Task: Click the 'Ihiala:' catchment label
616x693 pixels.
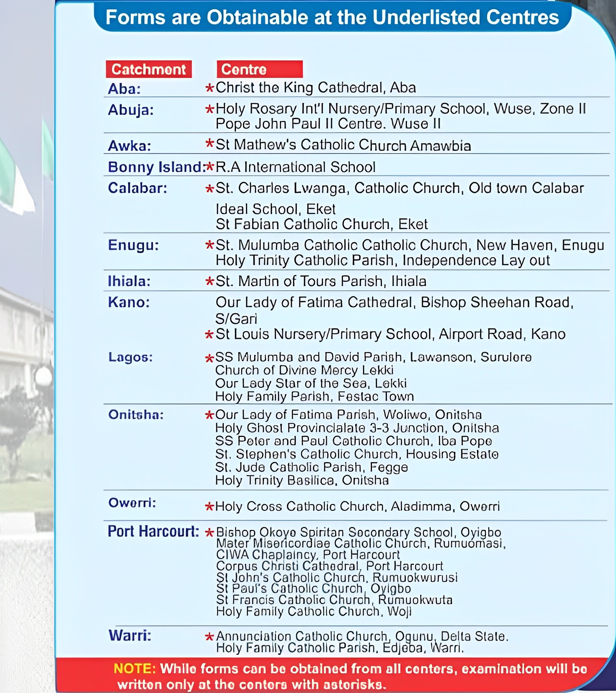Action: coord(129,281)
